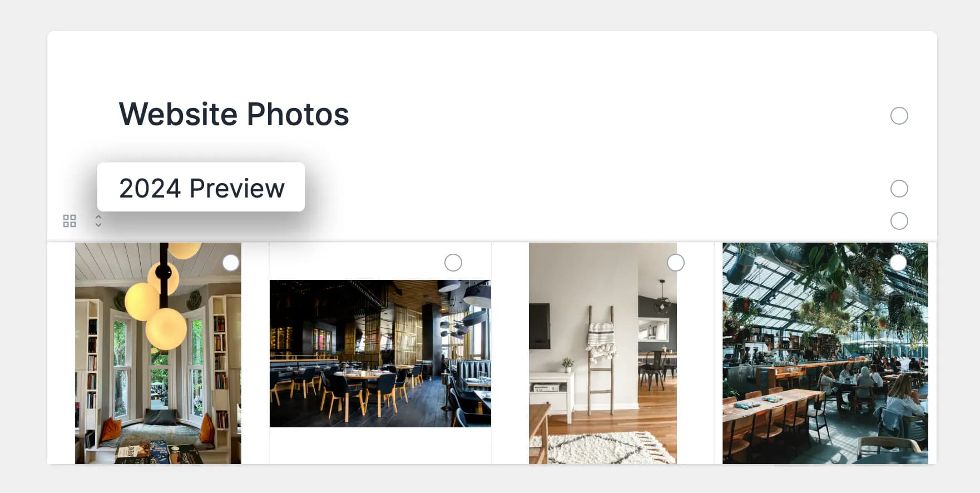Click the up arrow of the mover
This screenshot has height=493, width=980.
(98, 217)
